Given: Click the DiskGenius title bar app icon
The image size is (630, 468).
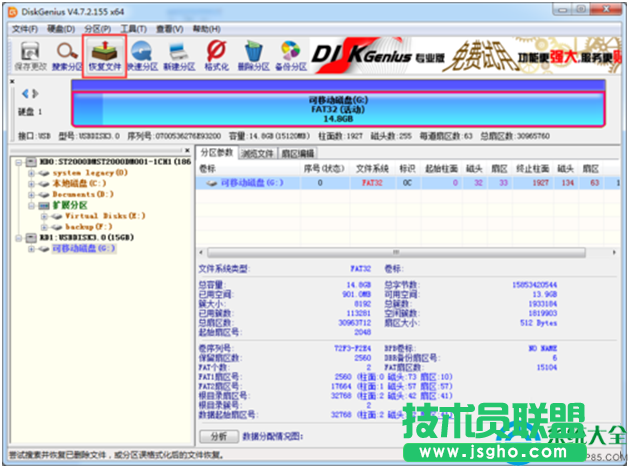Looking at the screenshot, I should tap(13, 12).
